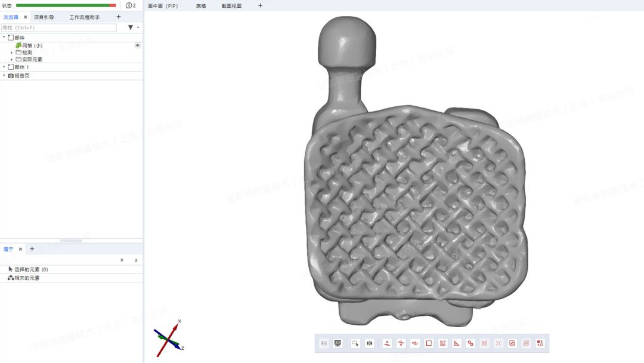Viewport: 644px width, 363px height.
Task: Close the 浏览器 tab
Action: (x=25, y=17)
